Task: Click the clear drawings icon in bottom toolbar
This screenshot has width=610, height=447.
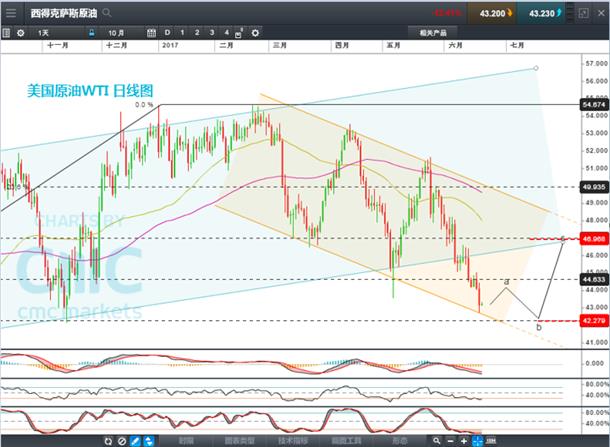Action: click(122, 441)
